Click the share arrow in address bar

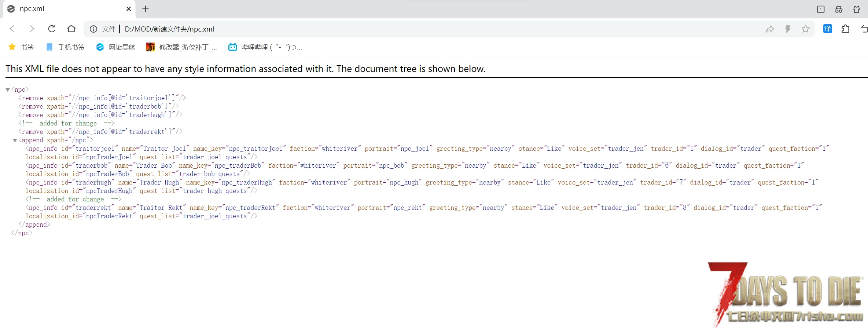pos(770,29)
